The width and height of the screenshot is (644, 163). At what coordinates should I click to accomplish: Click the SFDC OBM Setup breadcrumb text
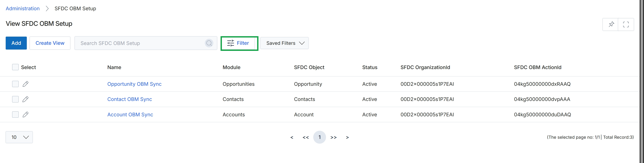click(x=75, y=9)
